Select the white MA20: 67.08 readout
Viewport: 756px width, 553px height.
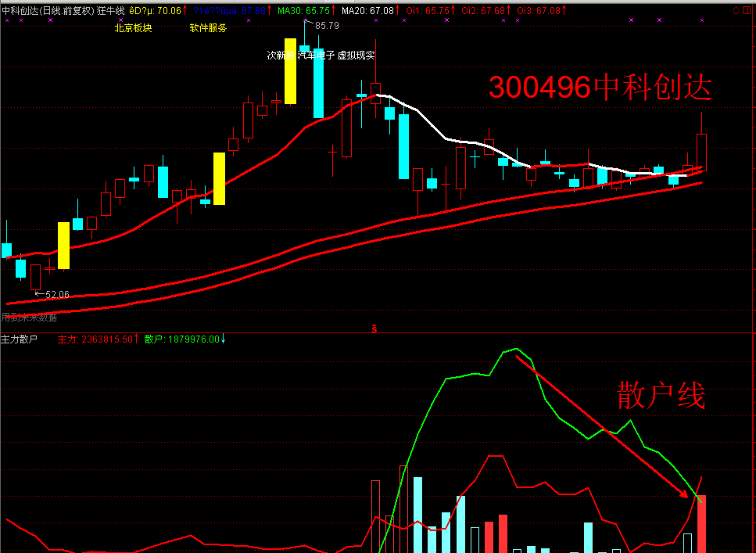click(x=367, y=11)
